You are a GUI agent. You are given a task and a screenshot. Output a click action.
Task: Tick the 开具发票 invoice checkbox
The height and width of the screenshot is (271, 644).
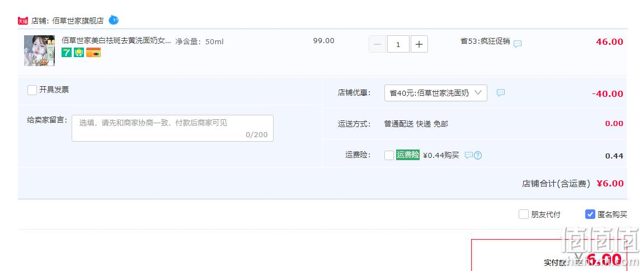32,90
